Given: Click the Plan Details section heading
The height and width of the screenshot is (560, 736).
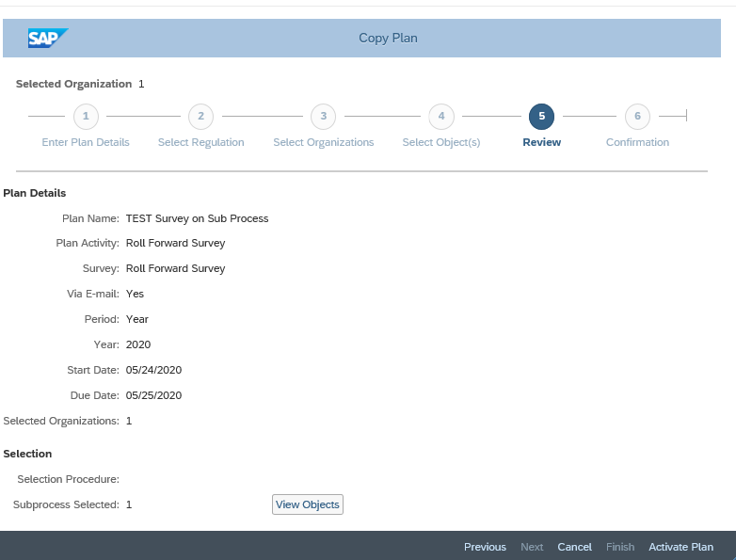Looking at the screenshot, I should coord(34,193).
